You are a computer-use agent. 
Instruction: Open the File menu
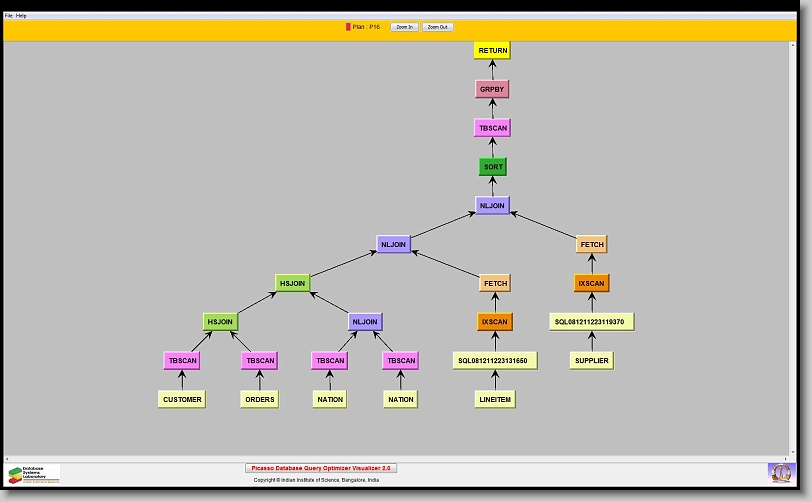tap(9, 16)
